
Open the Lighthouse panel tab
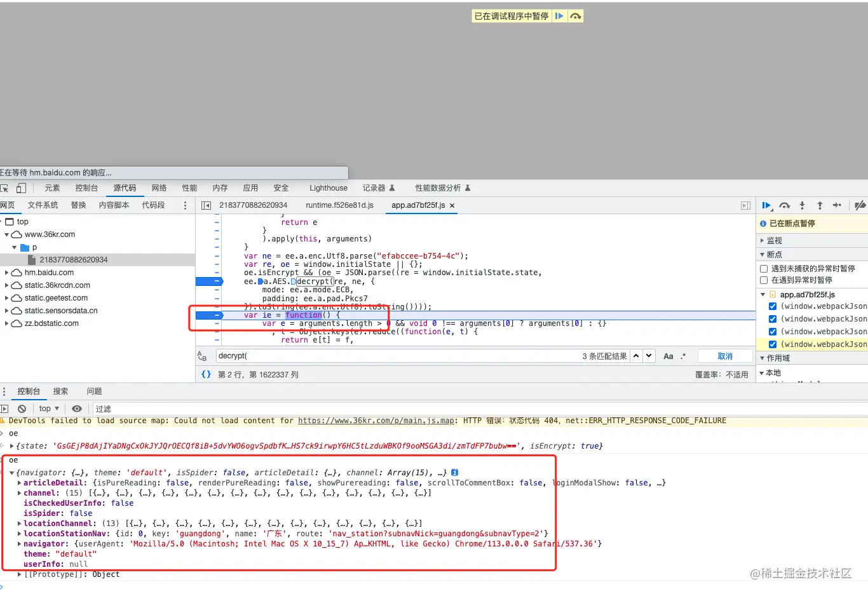point(329,188)
